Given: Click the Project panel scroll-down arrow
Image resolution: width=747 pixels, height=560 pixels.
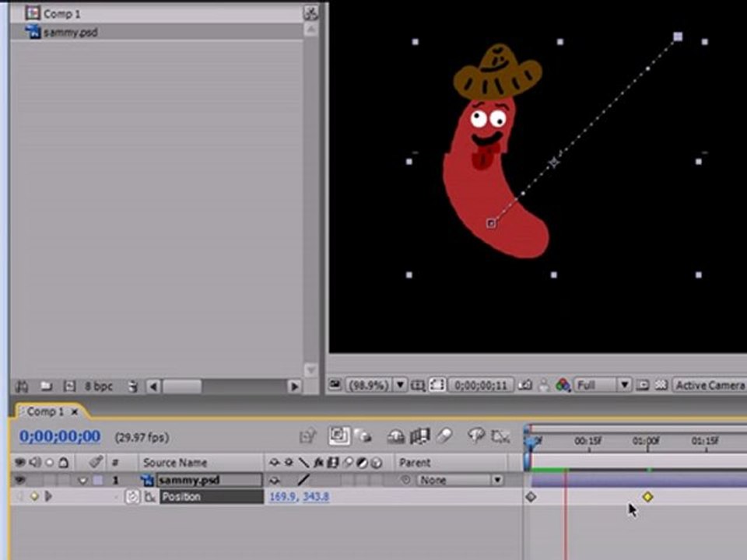Looking at the screenshot, I should coord(310,369).
